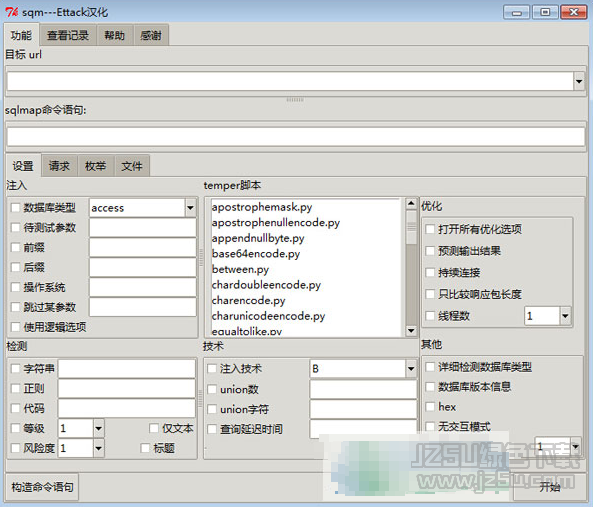593x507 pixels.
Task: Select appendnullbyte.py script
Action: click(258, 238)
